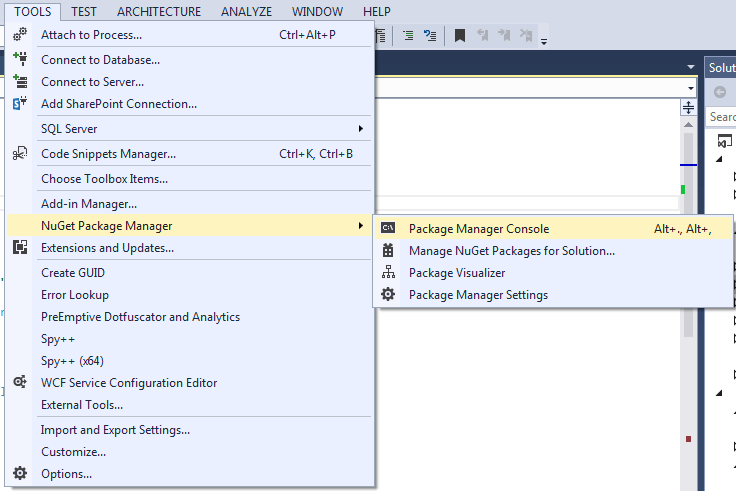Screen dimensions: 736x491
Task: Expand the SQL Server submenu arrow
Action: [360, 128]
